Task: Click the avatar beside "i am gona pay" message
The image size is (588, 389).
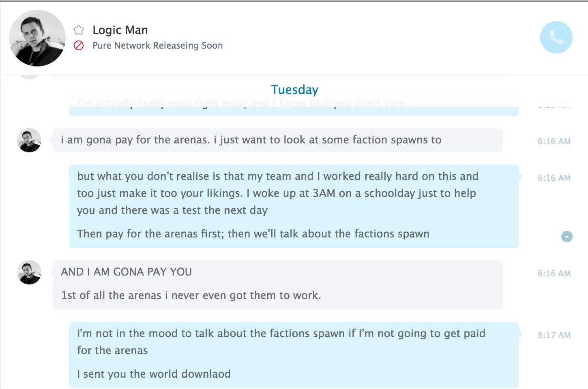Action: (x=29, y=140)
